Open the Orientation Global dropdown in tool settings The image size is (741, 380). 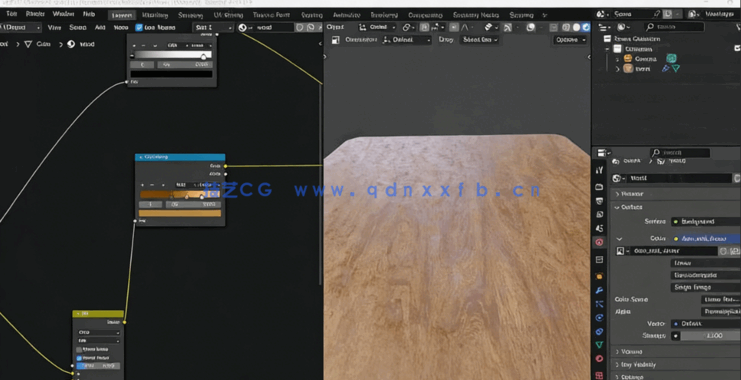[x=407, y=40]
